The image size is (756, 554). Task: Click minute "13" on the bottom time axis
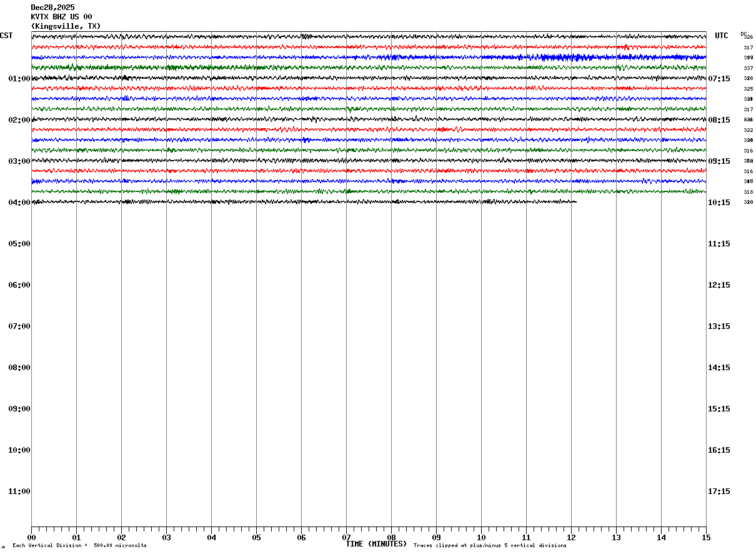coord(616,538)
